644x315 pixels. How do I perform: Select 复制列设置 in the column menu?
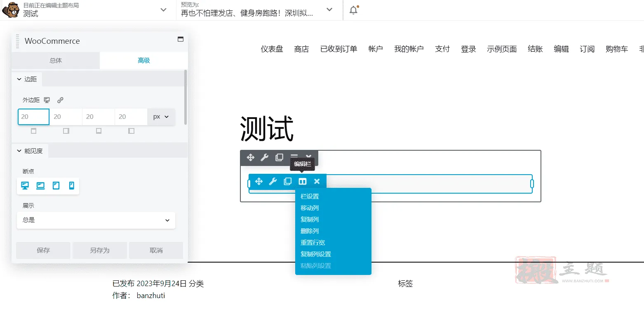pyautogui.click(x=316, y=254)
